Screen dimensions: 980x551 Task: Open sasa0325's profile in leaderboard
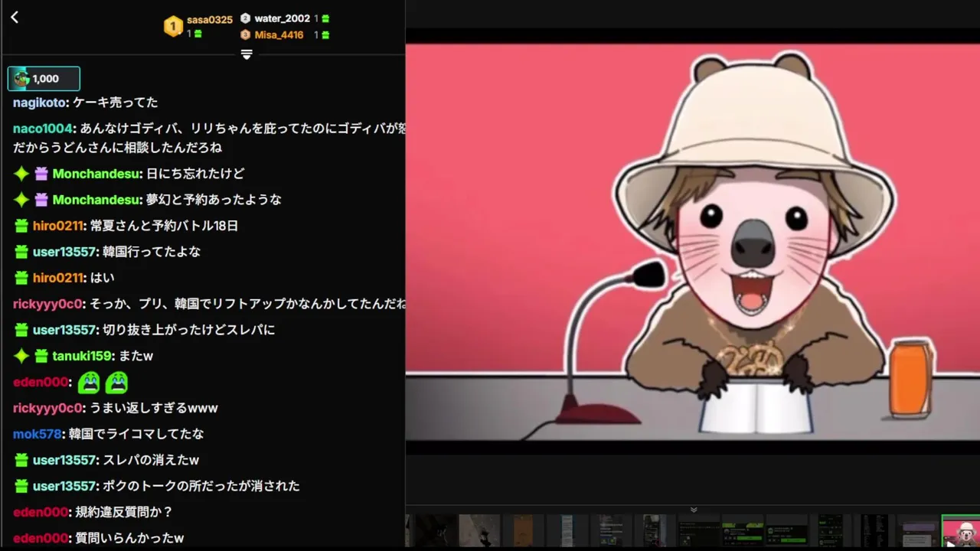point(209,20)
